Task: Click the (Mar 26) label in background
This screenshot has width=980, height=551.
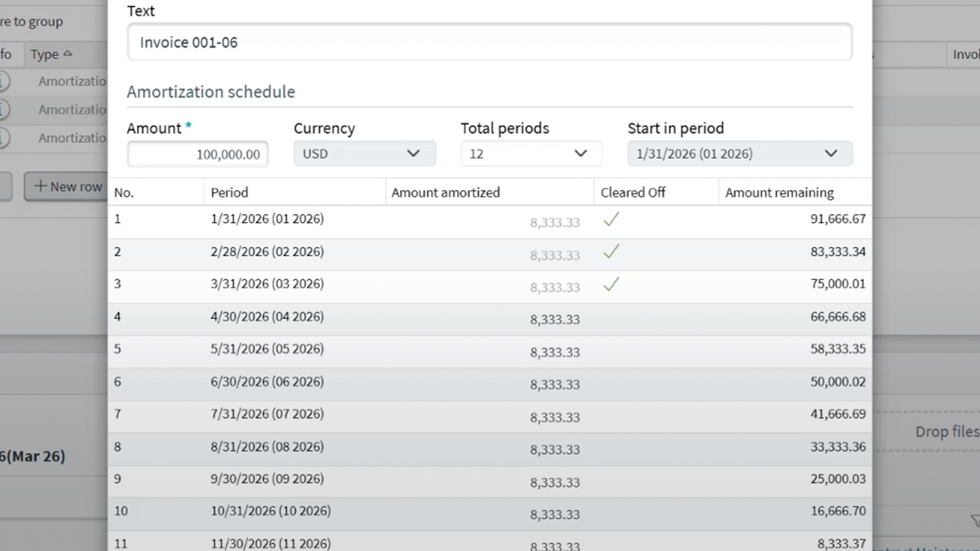Action: [x=35, y=457]
